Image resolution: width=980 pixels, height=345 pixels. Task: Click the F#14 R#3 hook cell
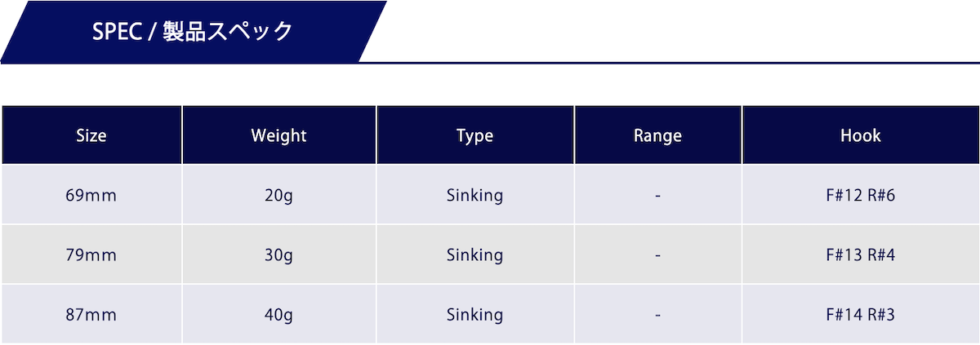pyautogui.click(x=861, y=314)
